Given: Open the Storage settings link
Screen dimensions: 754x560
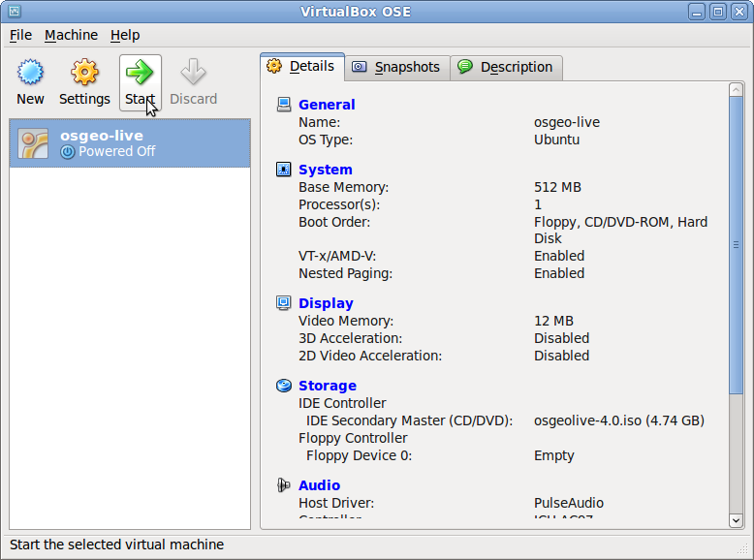Looking at the screenshot, I should click(x=327, y=386).
